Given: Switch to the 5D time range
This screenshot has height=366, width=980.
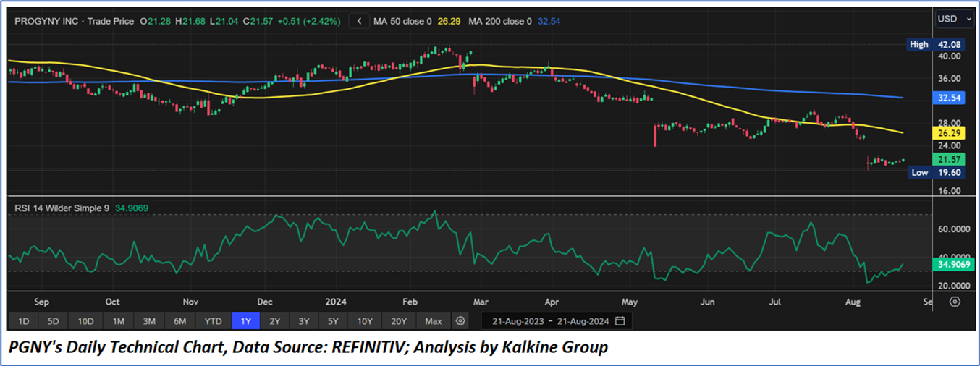Looking at the screenshot, I should [54, 320].
